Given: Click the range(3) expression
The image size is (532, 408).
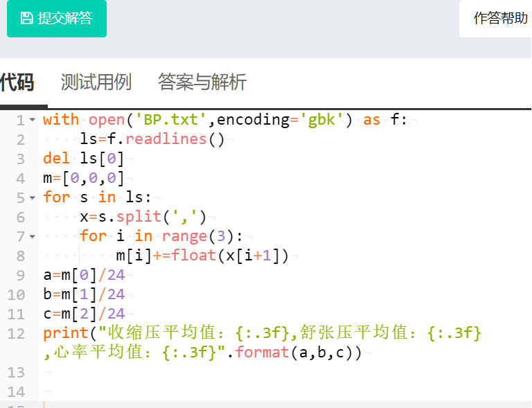Looking at the screenshot, I should tap(198, 236).
